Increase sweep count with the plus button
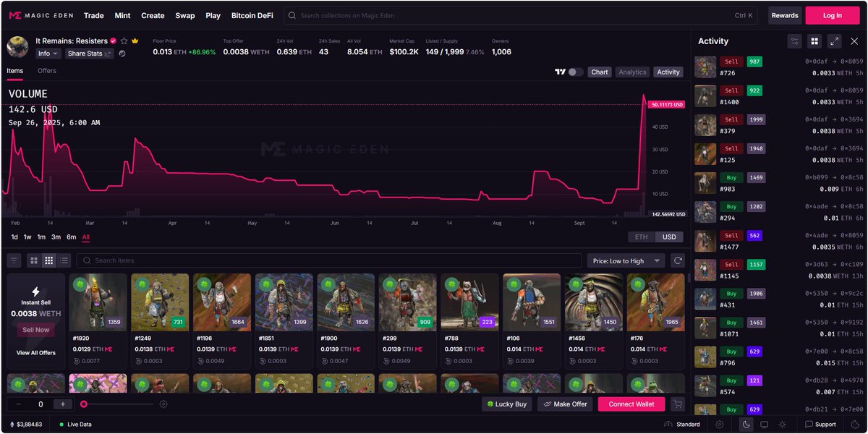 [x=63, y=404]
